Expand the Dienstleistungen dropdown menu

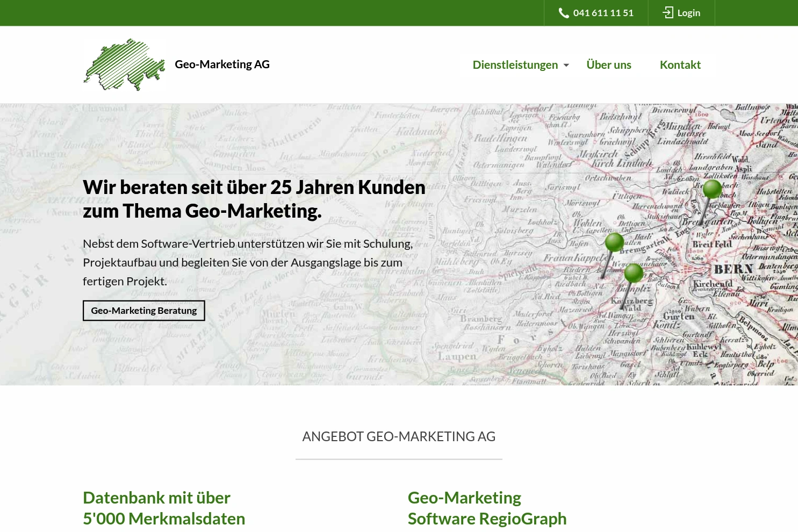(515, 64)
